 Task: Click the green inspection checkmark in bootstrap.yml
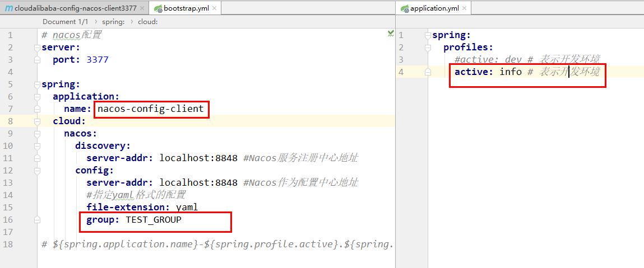tap(391, 34)
